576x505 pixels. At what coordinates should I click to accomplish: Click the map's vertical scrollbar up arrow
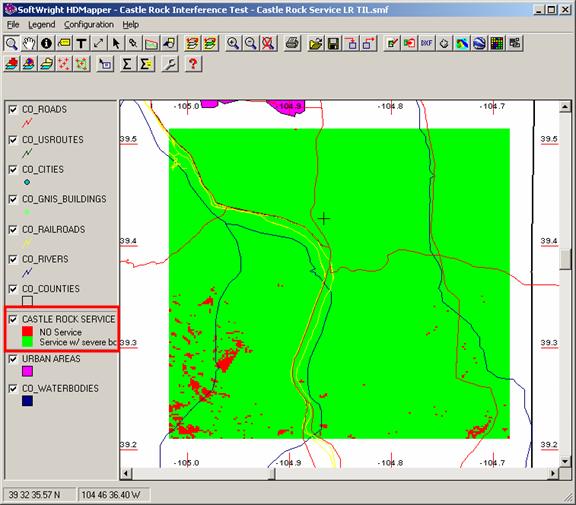[565, 107]
